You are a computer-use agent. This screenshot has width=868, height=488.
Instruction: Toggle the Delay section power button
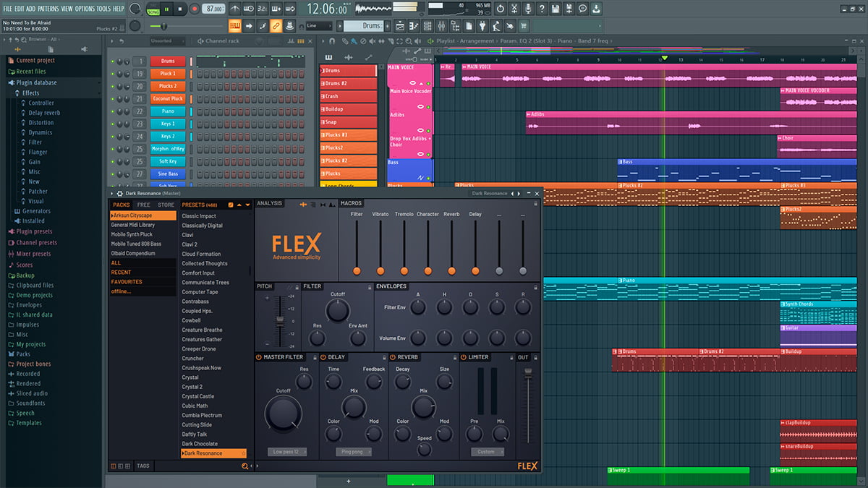point(323,357)
